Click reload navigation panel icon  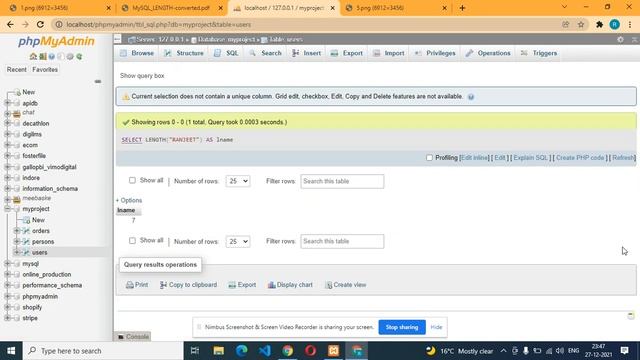pyautogui.click(x=79, y=56)
